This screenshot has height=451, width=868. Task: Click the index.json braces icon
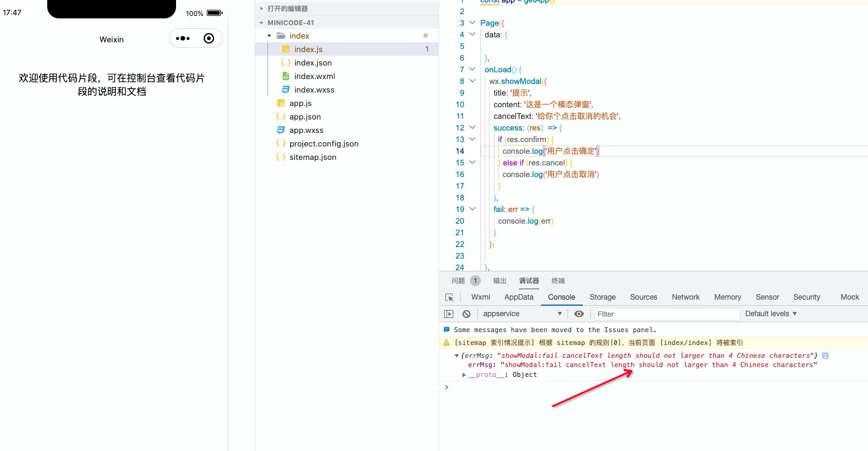point(285,63)
